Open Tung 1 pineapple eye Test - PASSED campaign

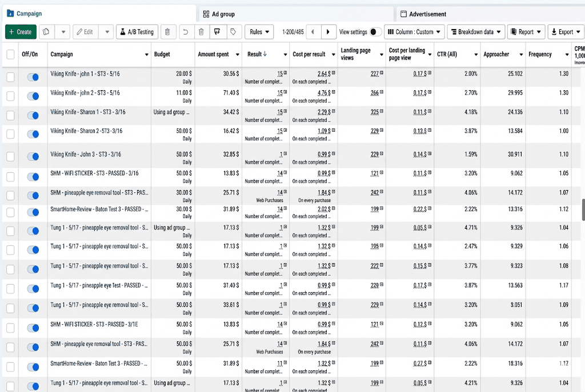[x=99, y=285]
